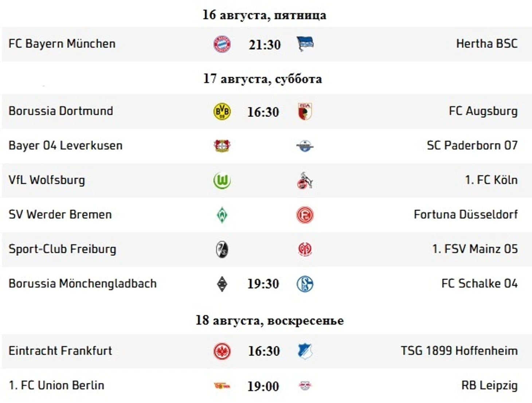Click the VfL Wolfsburg green logo
This screenshot has width=532, height=403.
pos(222,181)
